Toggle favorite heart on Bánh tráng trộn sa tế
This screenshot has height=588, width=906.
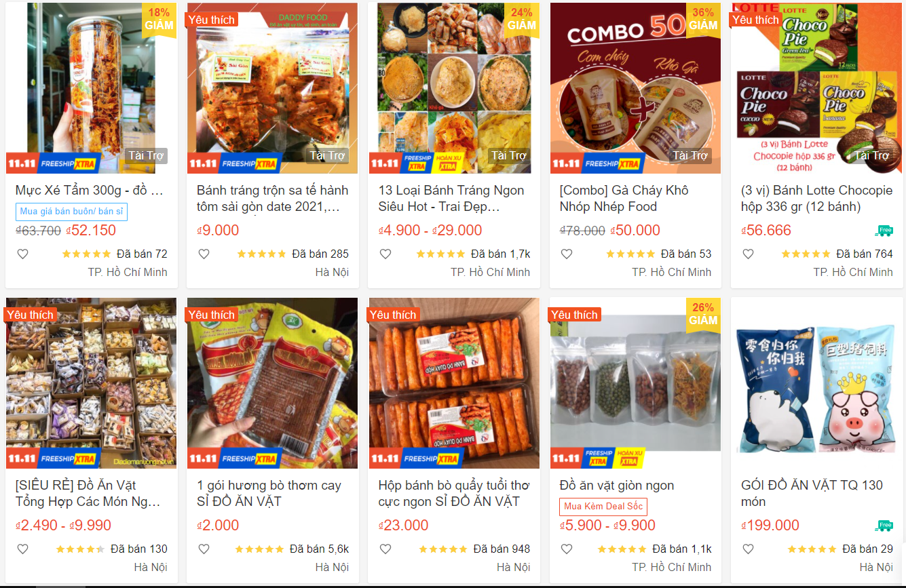coord(204,254)
